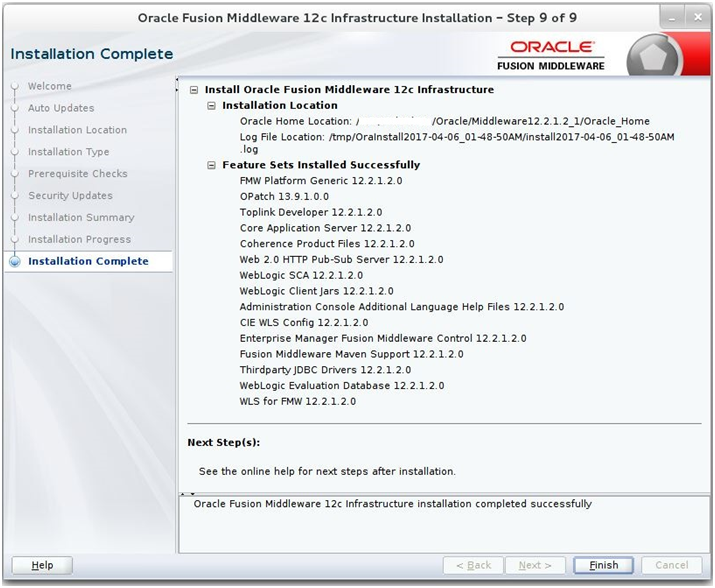The image size is (715, 588).
Task: Select Fusion Middleware Maven Support row
Action: coord(352,354)
